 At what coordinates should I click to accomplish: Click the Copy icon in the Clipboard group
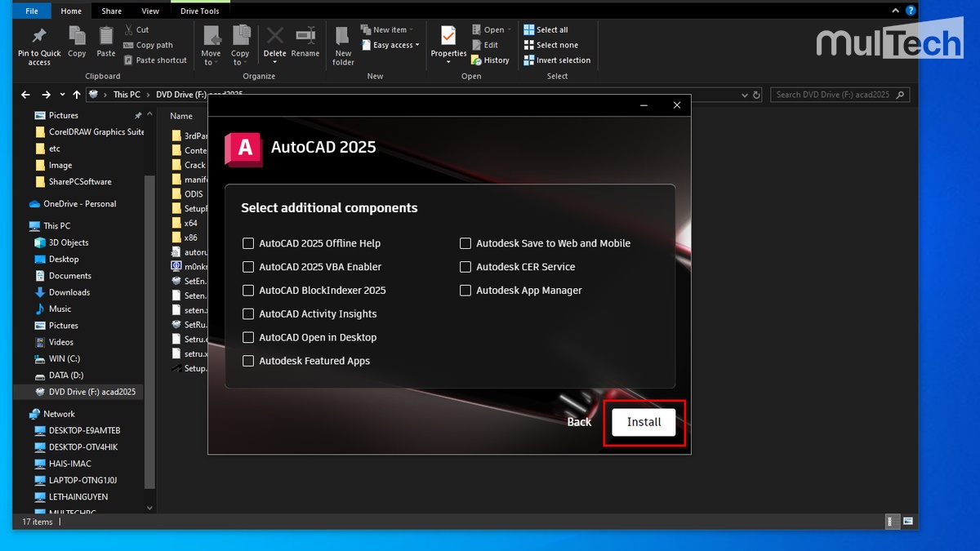pyautogui.click(x=77, y=38)
